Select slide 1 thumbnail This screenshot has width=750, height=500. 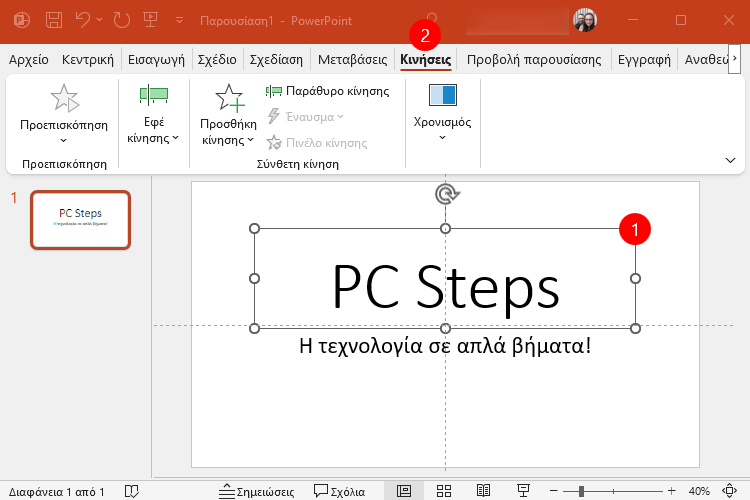(80, 220)
